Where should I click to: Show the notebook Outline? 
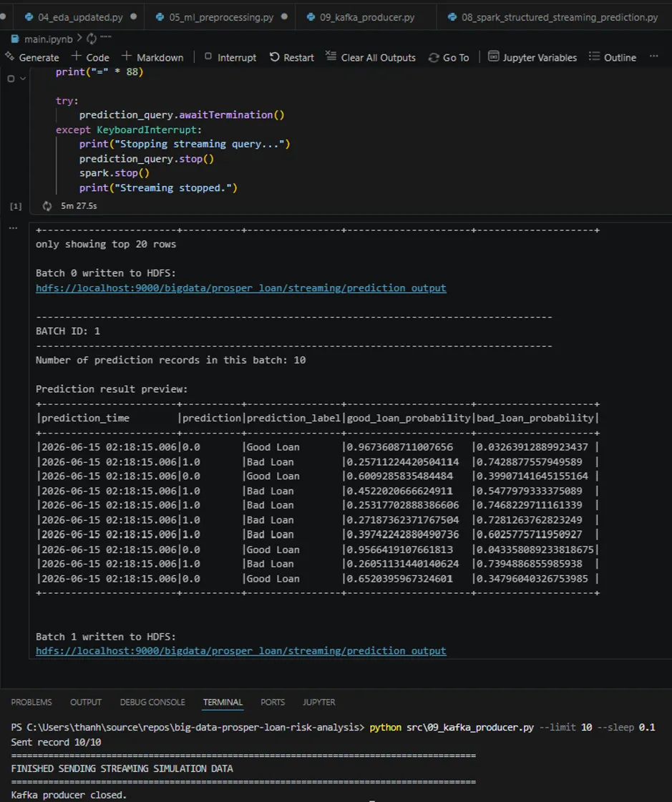[x=613, y=57]
